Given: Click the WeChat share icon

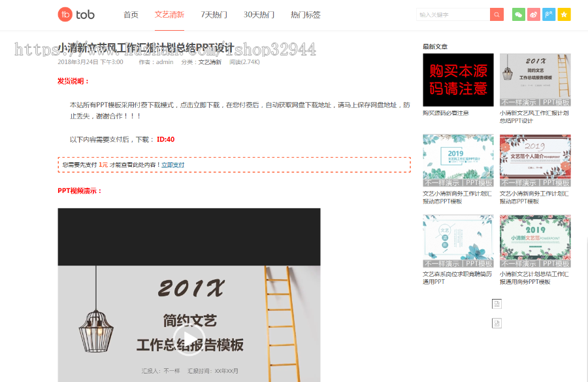Looking at the screenshot, I should click(x=519, y=14).
